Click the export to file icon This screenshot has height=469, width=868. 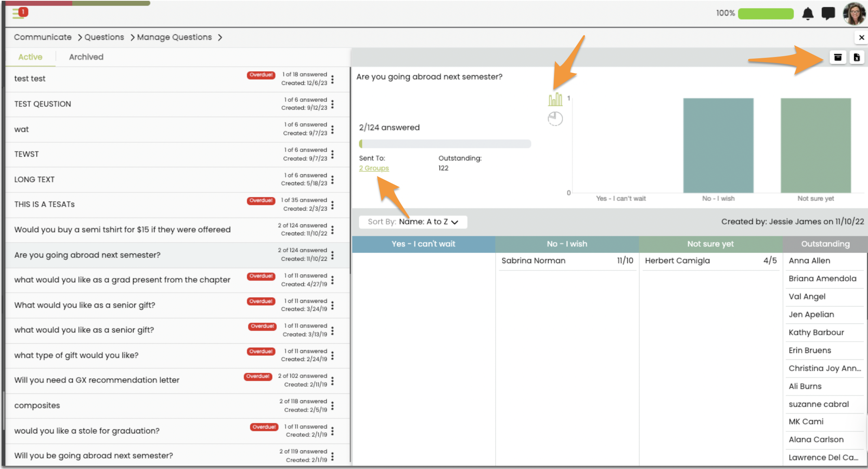[x=857, y=57]
